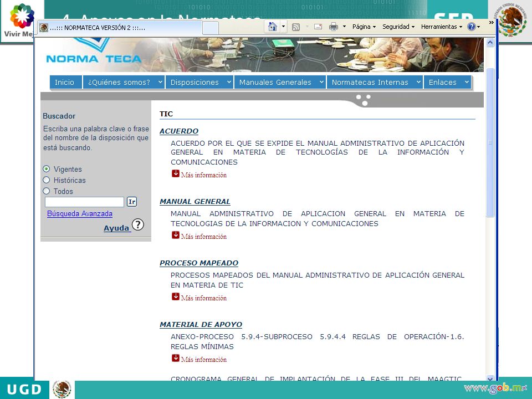
Task: Click the red arrow icon under MANUAL GENERAL
Action: (176, 235)
